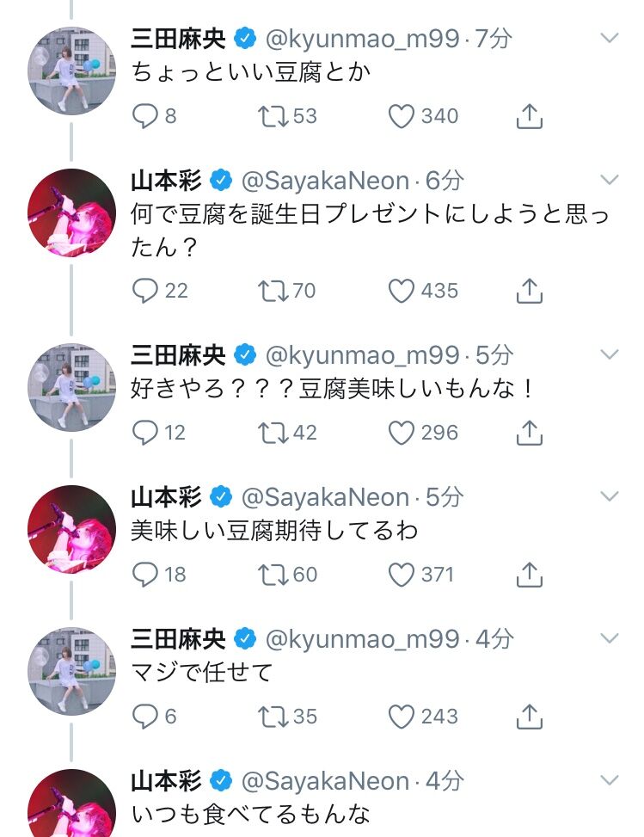This screenshot has width=644, height=837.
Task: Retweet the tweet with 70 retweets
Action: (274, 291)
